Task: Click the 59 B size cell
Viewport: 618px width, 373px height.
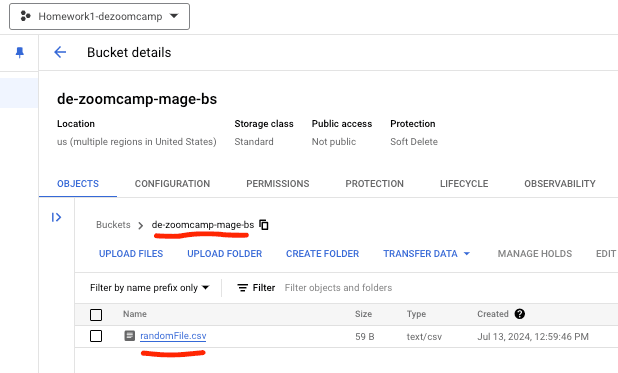Action: [365, 337]
